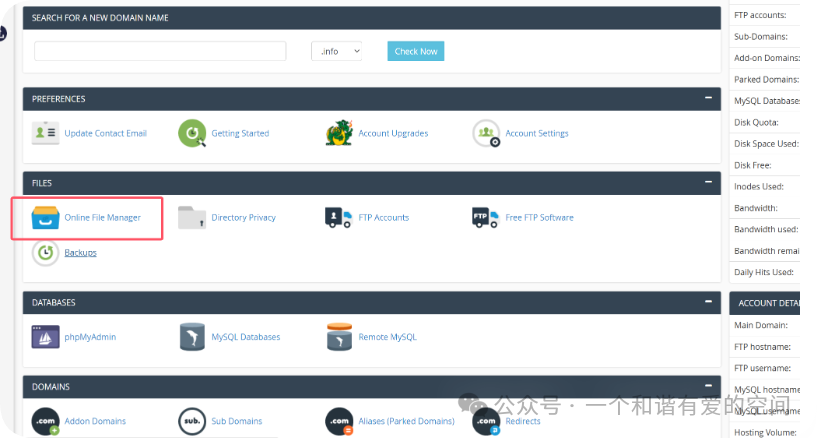Collapse the Files section

click(708, 182)
